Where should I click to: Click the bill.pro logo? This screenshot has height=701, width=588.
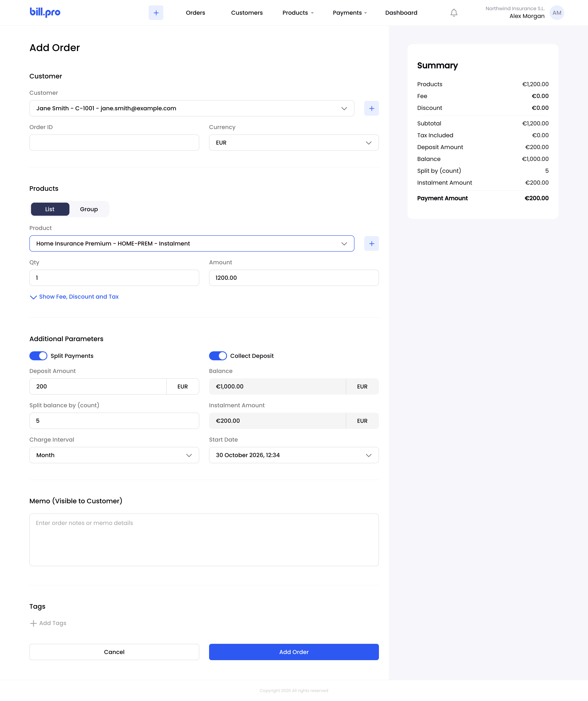[45, 12]
